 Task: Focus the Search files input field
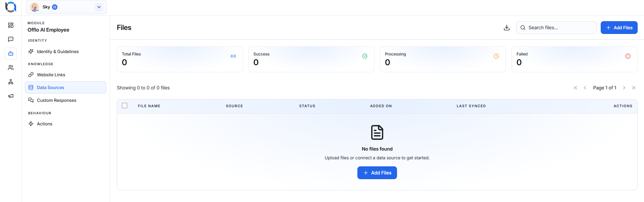[556, 28]
